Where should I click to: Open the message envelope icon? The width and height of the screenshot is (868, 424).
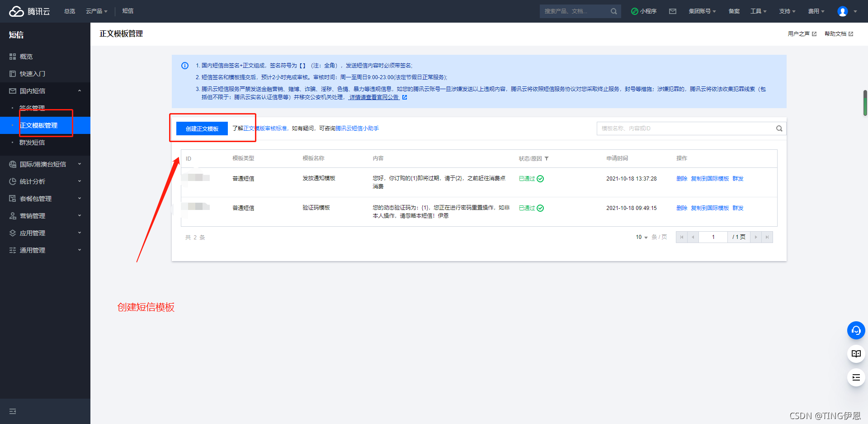(673, 11)
